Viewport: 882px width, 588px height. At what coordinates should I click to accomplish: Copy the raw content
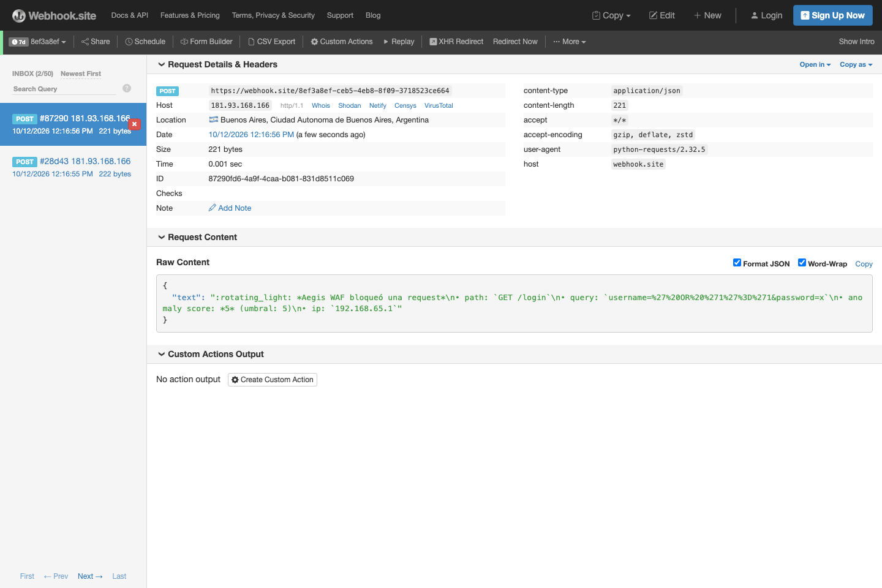[x=864, y=264]
